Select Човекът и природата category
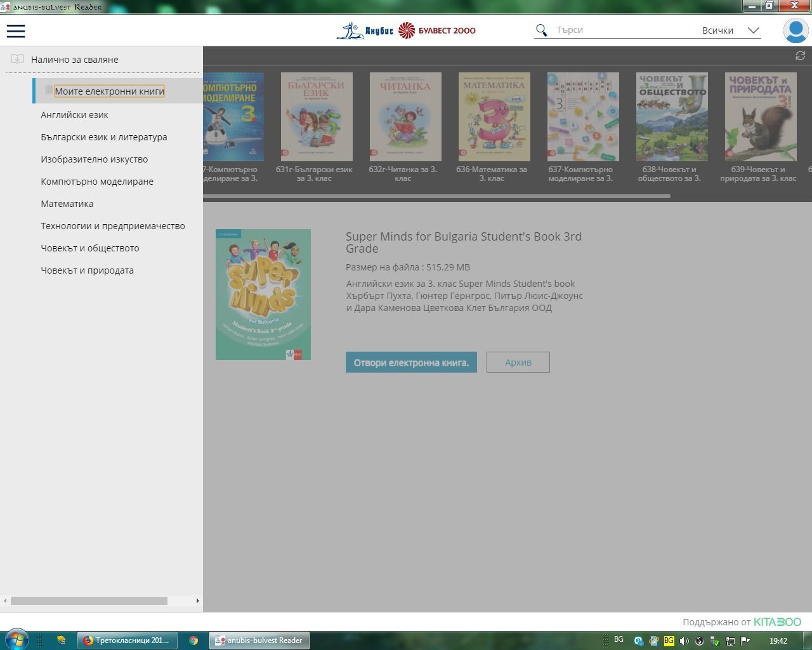This screenshot has height=650, width=812. [87, 270]
